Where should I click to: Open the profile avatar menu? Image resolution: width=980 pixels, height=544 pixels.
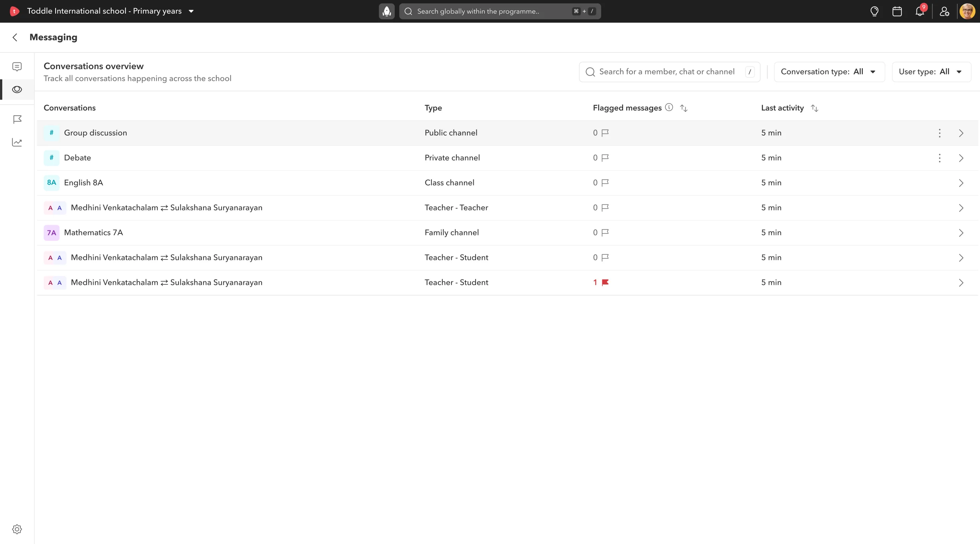coord(967,11)
